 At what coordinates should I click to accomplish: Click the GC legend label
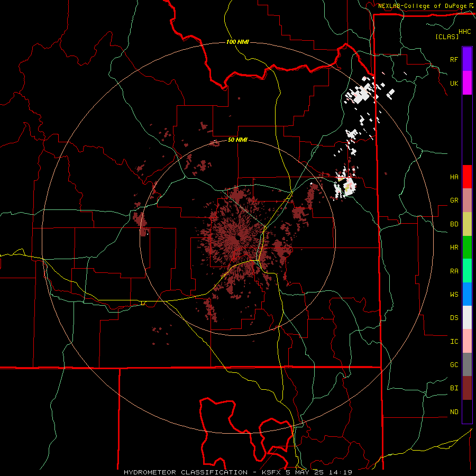(454, 365)
